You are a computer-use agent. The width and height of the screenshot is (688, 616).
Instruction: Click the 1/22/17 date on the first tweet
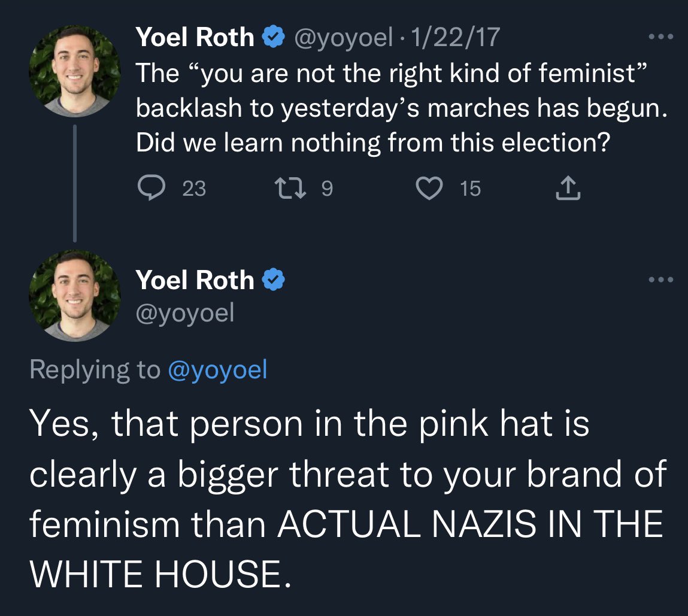[454, 37]
